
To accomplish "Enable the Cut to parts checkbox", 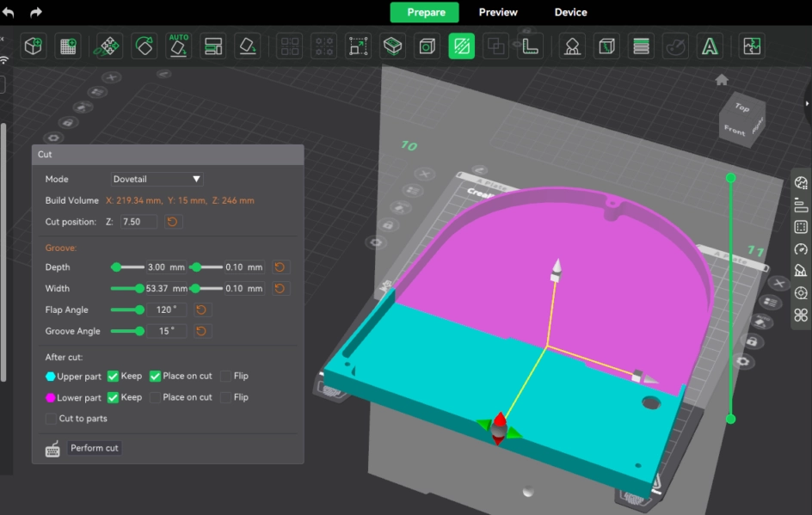I will coord(51,419).
